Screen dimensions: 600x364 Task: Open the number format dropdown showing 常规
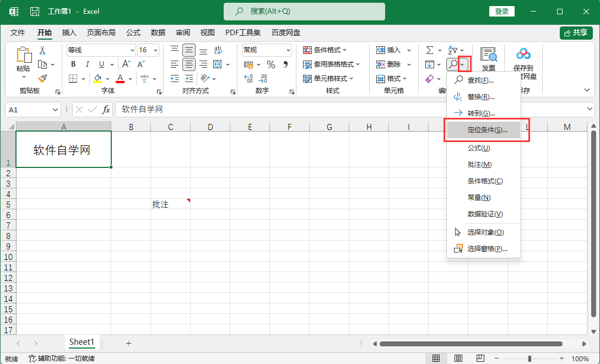[x=288, y=50]
